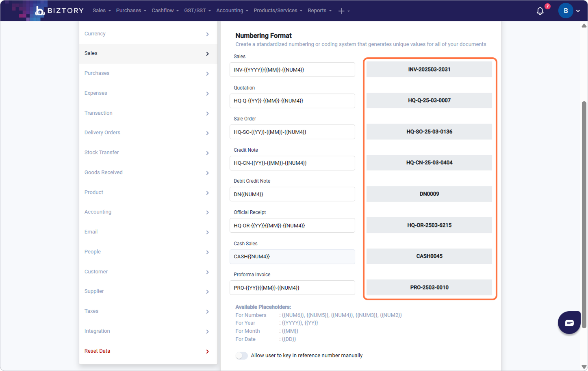This screenshot has height=371, width=588.
Task: Click the Credit Note format field
Action: click(x=292, y=163)
